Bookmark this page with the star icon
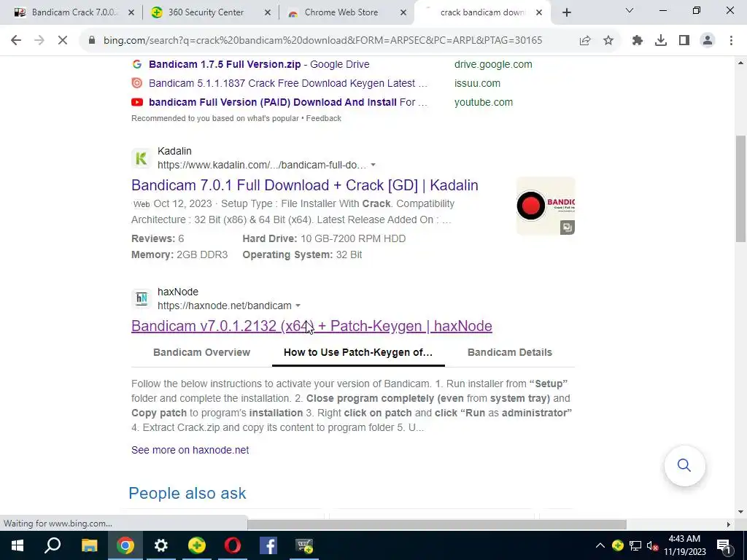The height and width of the screenshot is (560, 747). (608, 41)
